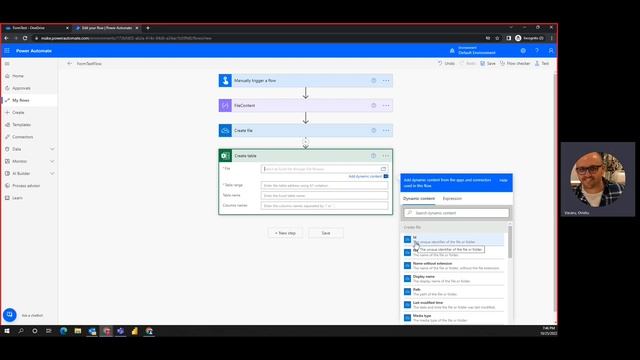This screenshot has height=360, width=640.
Task: Show help info for FileContent step
Action: 373,105
